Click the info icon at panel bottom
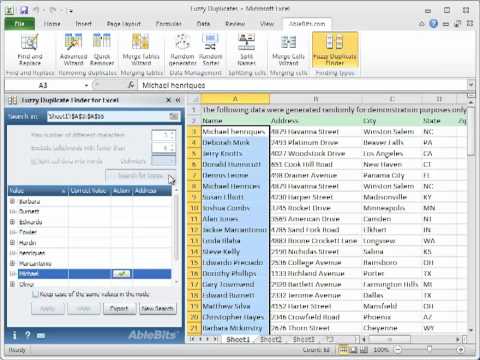The image size is (480, 360). tap(14, 335)
